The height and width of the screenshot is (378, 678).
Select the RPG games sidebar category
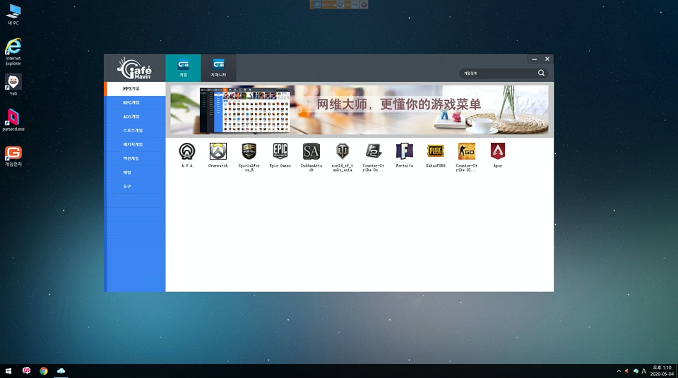[135, 103]
